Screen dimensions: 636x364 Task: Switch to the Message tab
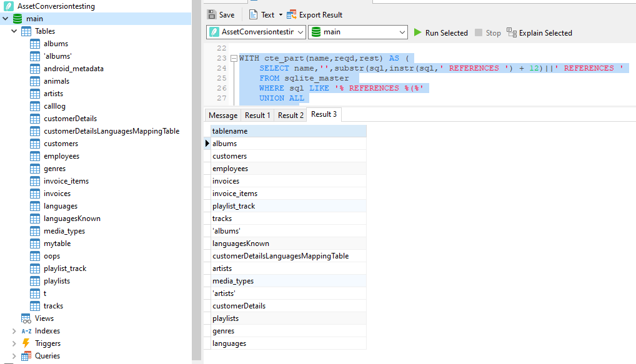[222, 116]
